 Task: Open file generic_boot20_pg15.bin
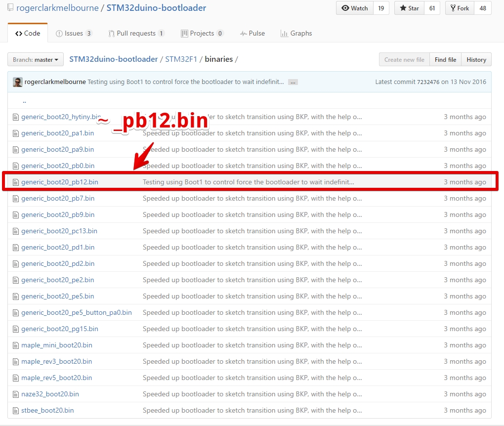[x=59, y=329]
